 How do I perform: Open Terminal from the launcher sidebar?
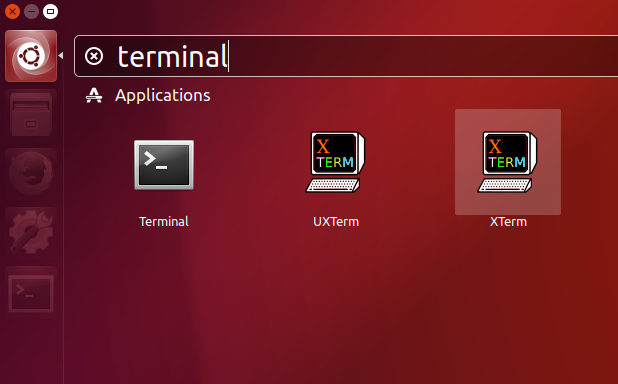[31, 292]
